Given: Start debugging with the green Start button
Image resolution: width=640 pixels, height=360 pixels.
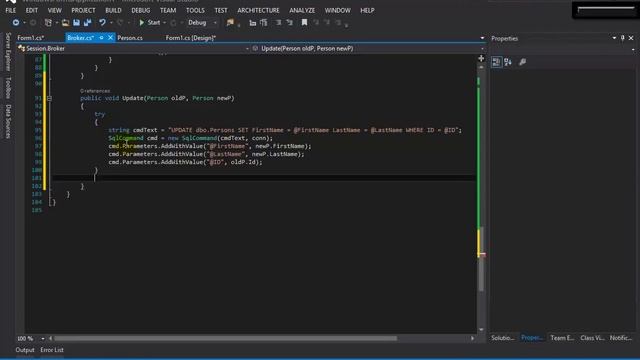Looking at the screenshot, I should (149, 23).
